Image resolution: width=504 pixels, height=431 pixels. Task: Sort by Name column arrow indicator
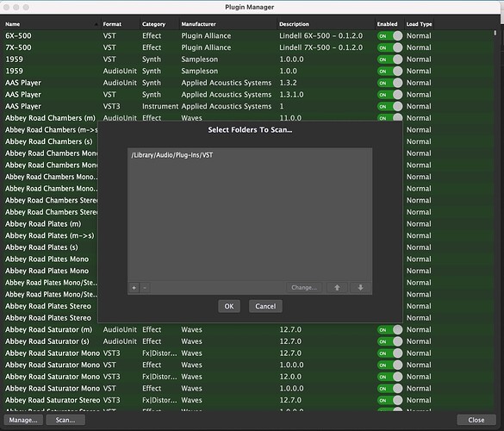pos(96,24)
